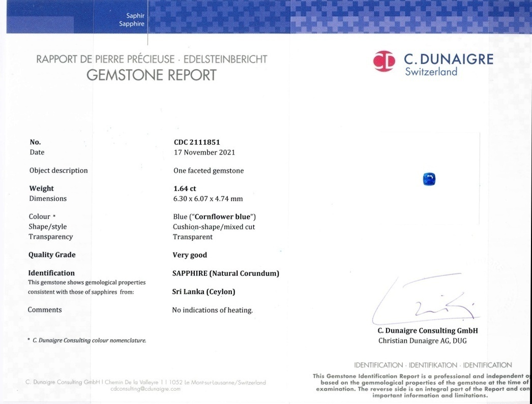This screenshot has height=404, width=532.
Task: Click the Gemstone Identification Report disclaimer paragraph
Action: (x=422, y=386)
